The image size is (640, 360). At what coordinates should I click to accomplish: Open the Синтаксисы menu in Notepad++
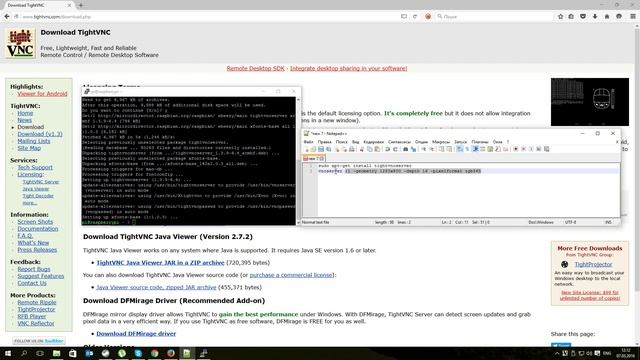pos(399,142)
